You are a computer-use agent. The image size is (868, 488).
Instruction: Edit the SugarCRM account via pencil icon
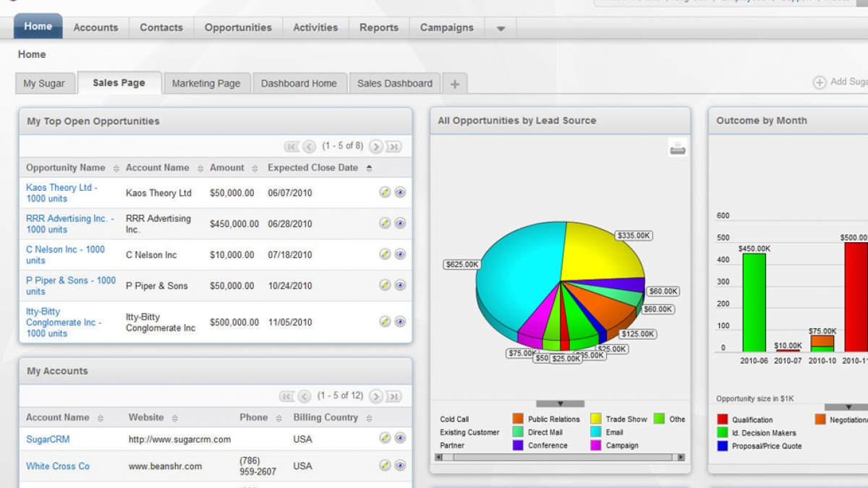coord(385,438)
